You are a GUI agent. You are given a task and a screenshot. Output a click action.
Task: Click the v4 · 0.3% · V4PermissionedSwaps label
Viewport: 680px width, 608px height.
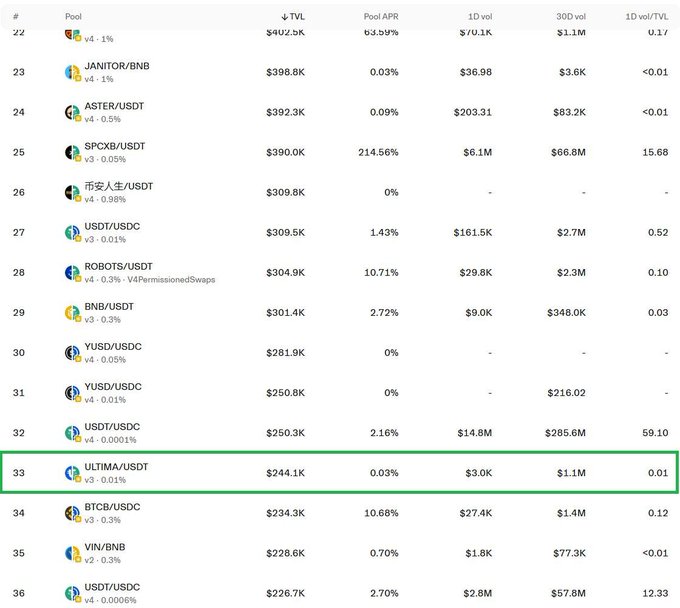(x=150, y=280)
